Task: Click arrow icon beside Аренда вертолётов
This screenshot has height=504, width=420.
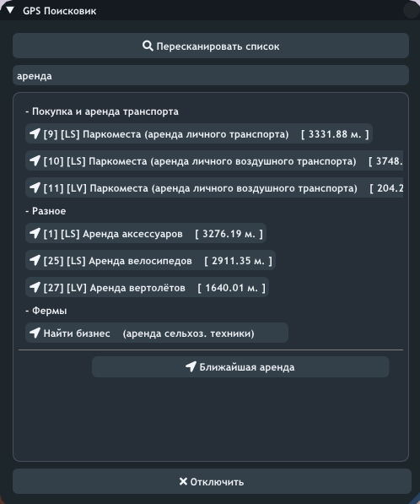Action: 35,287
